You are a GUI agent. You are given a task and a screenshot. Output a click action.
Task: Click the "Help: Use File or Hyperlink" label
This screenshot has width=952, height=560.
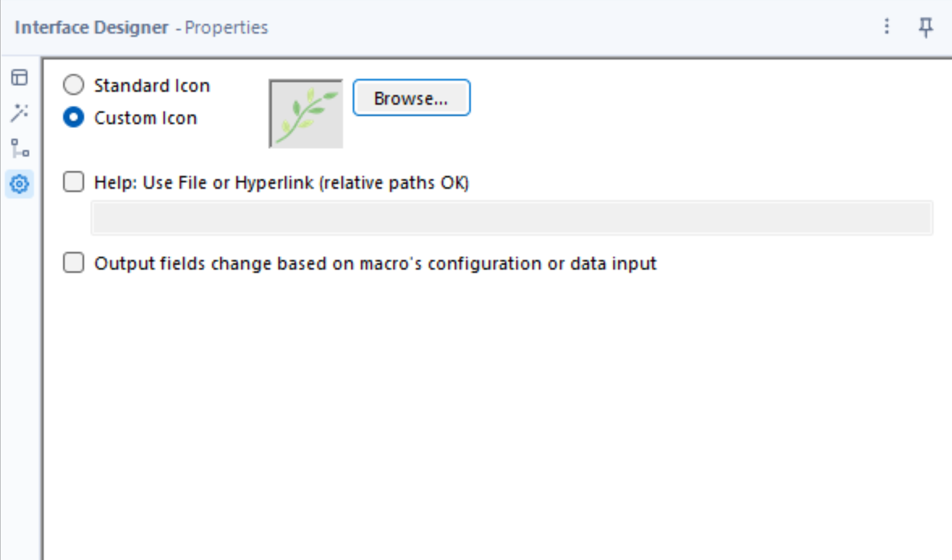click(x=282, y=183)
